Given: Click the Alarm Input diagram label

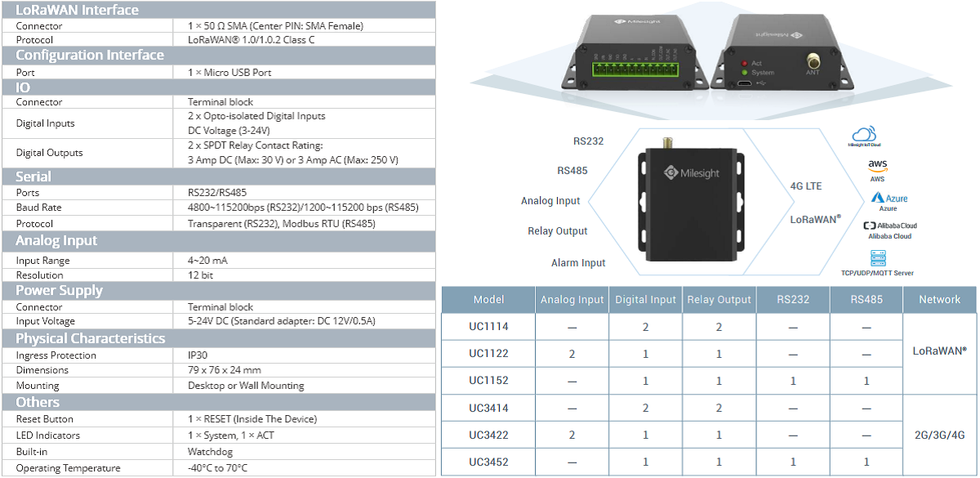Looking at the screenshot, I should 578,263.
